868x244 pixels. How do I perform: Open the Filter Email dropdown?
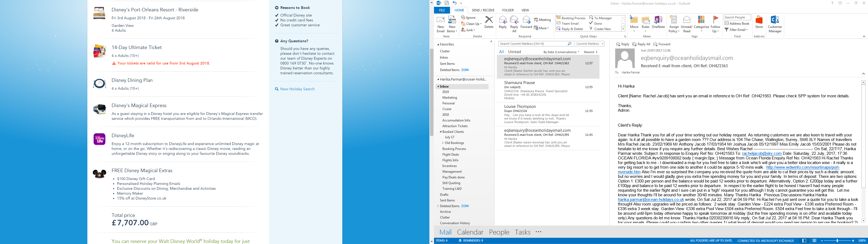[736, 30]
